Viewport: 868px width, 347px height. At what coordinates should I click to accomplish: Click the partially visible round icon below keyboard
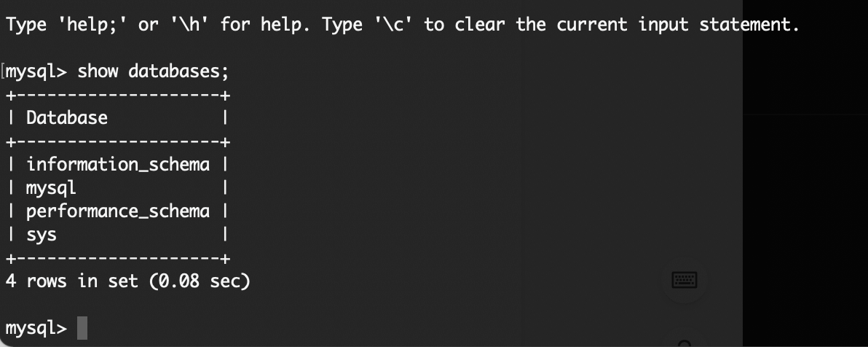[684, 343]
